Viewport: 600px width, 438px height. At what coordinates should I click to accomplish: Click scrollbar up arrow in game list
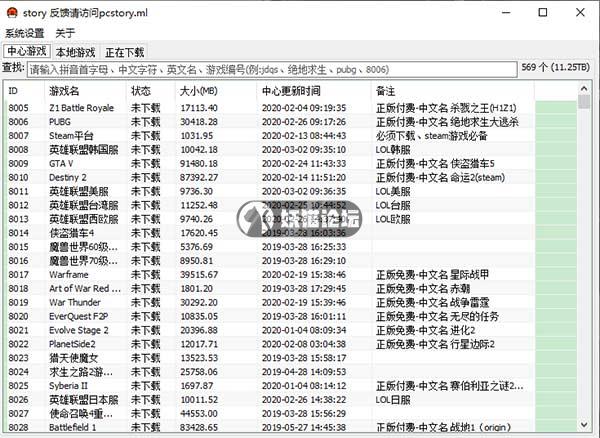point(585,88)
